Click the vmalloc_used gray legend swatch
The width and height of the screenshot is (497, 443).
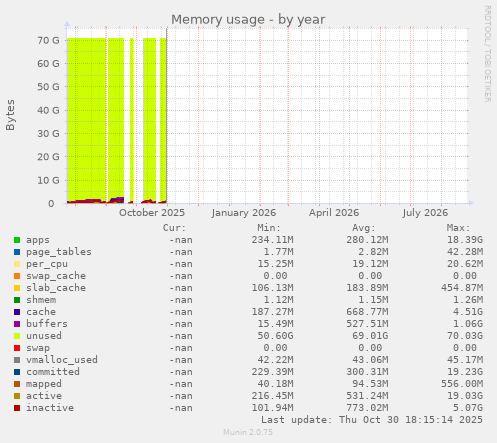point(17,360)
